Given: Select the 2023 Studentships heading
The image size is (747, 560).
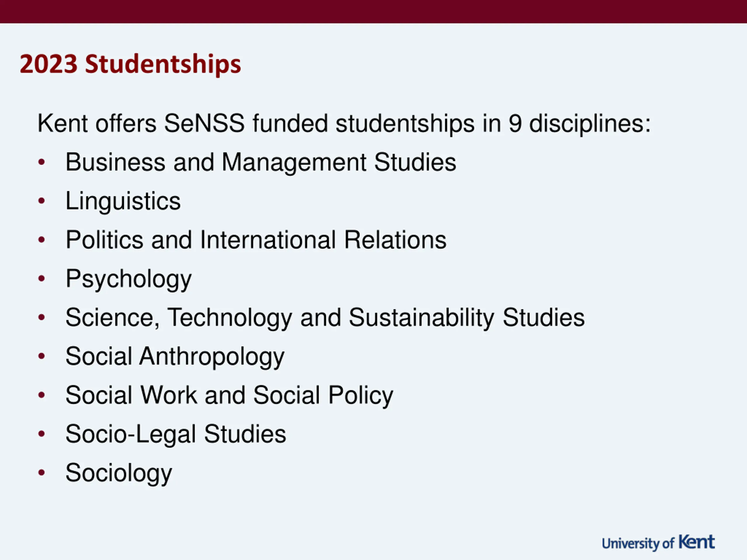Looking at the screenshot, I should click(130, 64).
